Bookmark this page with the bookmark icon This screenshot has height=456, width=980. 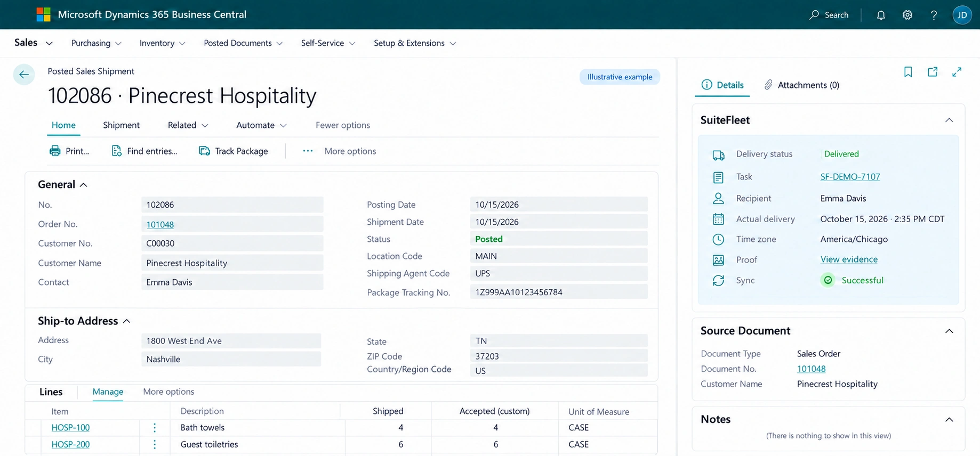(908, 72)
